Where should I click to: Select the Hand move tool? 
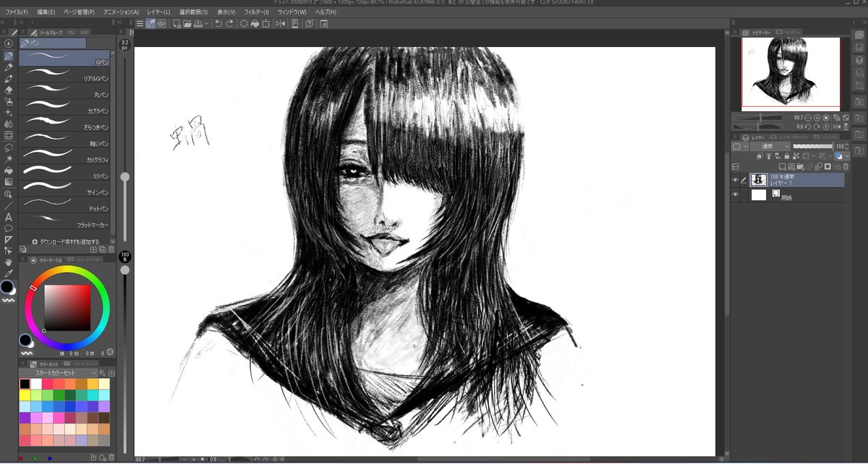coord(9,262)
